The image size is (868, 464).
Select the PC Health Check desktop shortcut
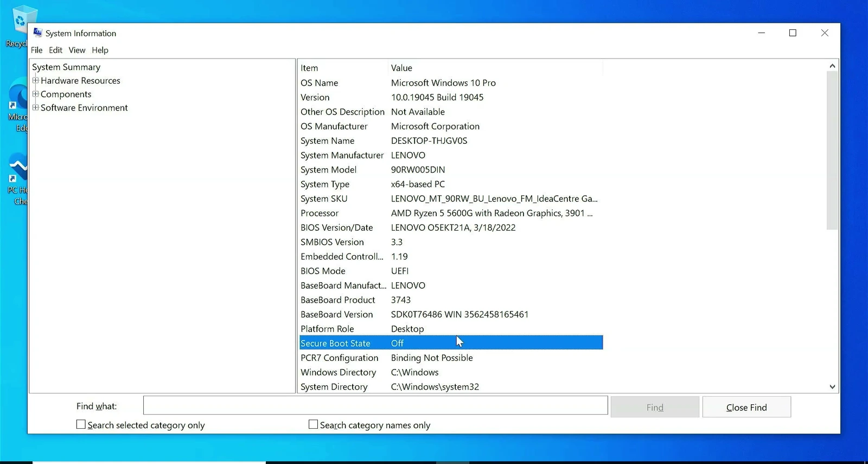pos(19,179)
